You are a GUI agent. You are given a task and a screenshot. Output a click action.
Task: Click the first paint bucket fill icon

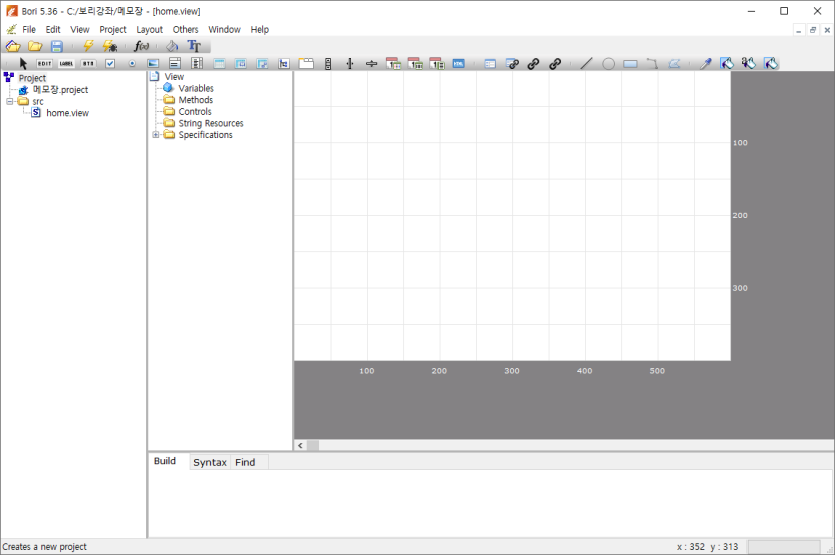(727, 64)
